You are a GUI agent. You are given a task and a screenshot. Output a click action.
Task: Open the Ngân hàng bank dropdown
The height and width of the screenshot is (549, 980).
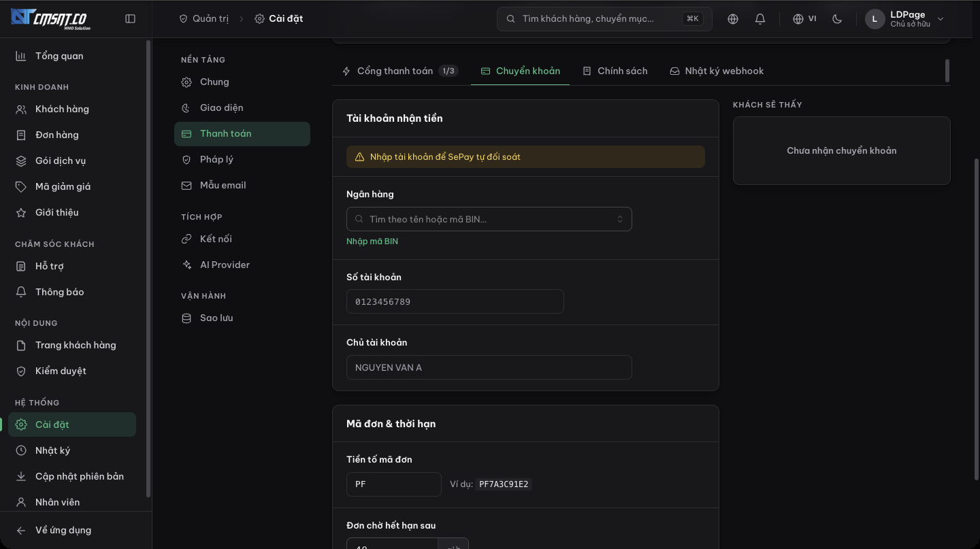coord(489,219)
